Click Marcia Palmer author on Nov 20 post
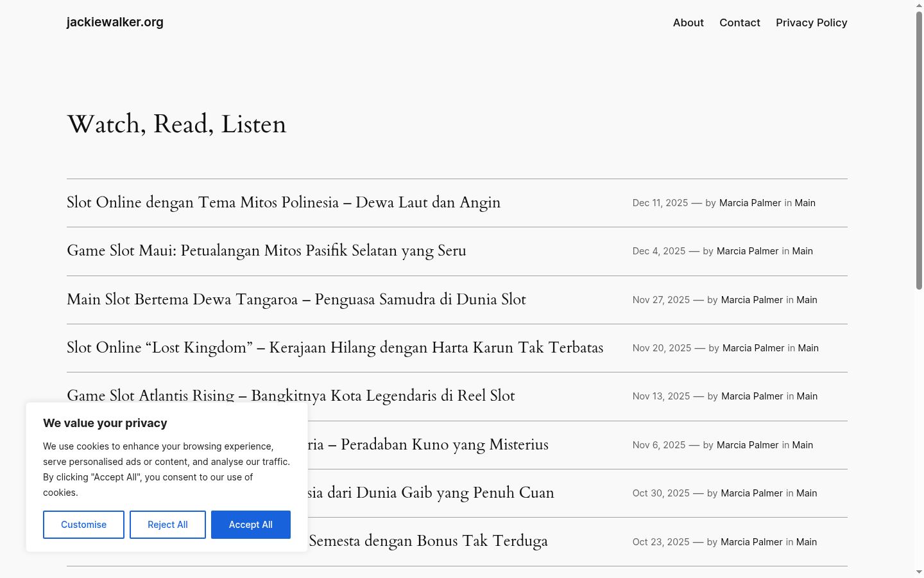The width and height of the screenshot is (924, 578). tap(753, 348)
